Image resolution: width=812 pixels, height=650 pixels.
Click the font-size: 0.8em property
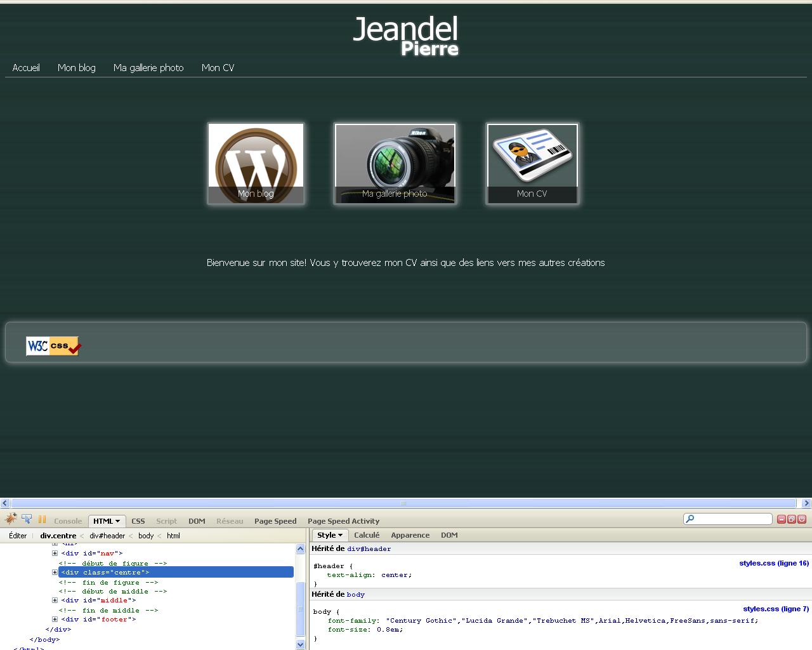click(x=365, y=629)
